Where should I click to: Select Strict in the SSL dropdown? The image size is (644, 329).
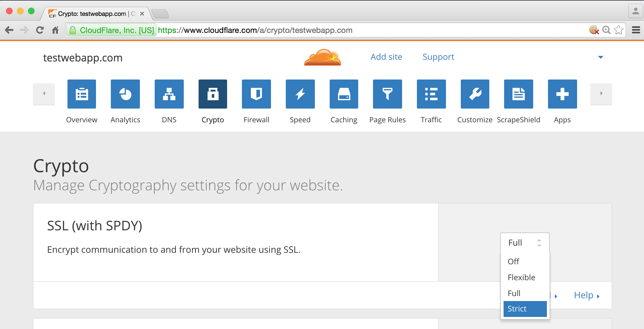click(525, 309)
